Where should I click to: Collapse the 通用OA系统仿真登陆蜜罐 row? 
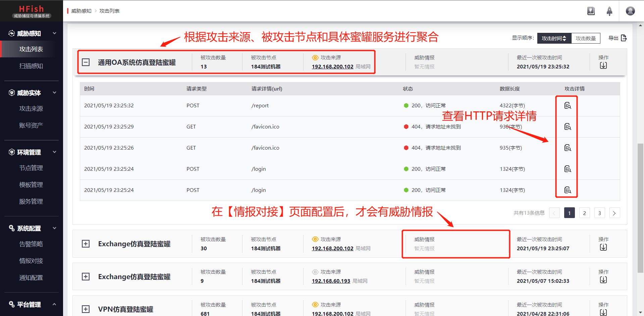coord(86,62)
